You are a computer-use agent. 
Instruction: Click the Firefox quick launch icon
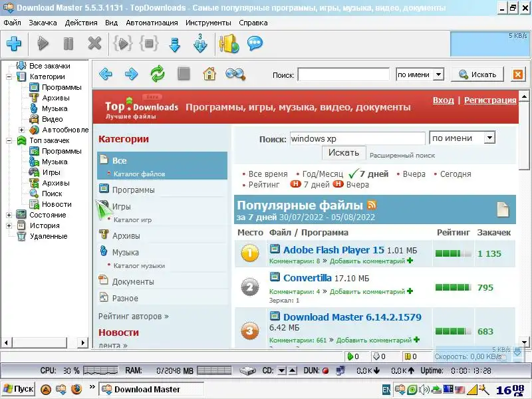coord(76,389)
